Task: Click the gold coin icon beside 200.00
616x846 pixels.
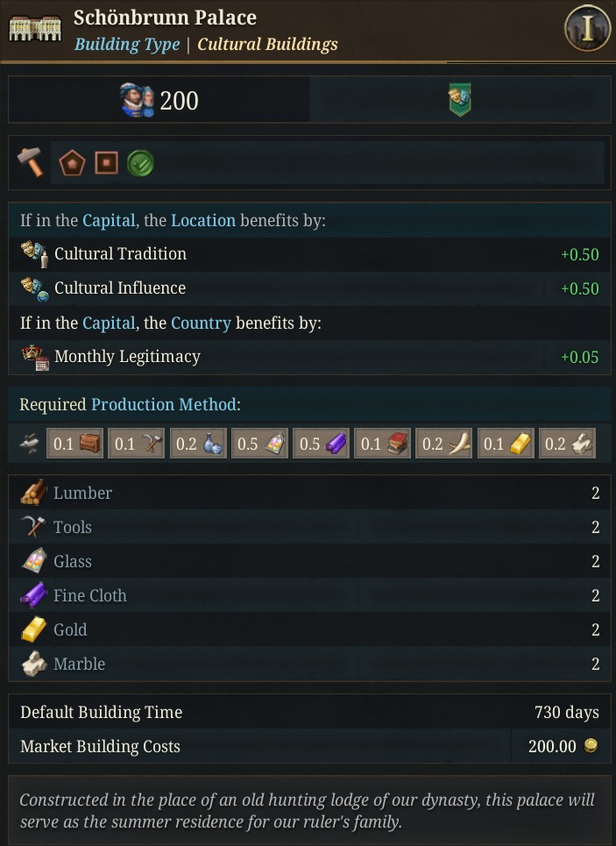Action: coord(591,746)
